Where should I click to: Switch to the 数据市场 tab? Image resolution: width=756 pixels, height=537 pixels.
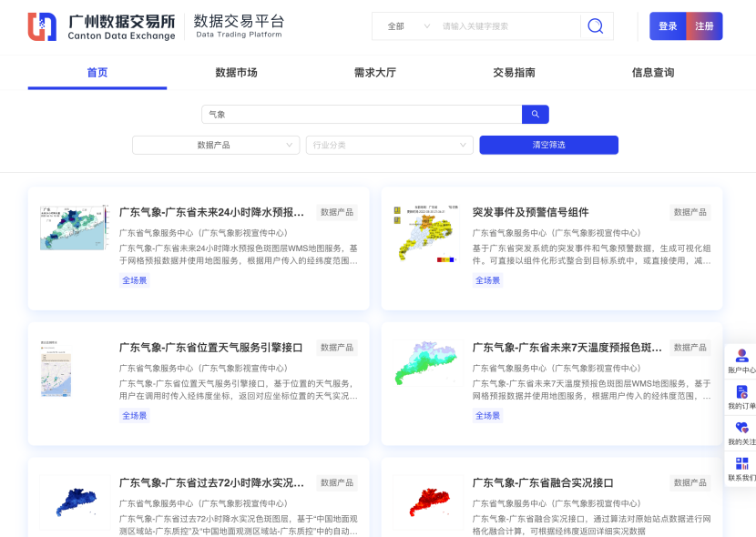pos(236,73)
